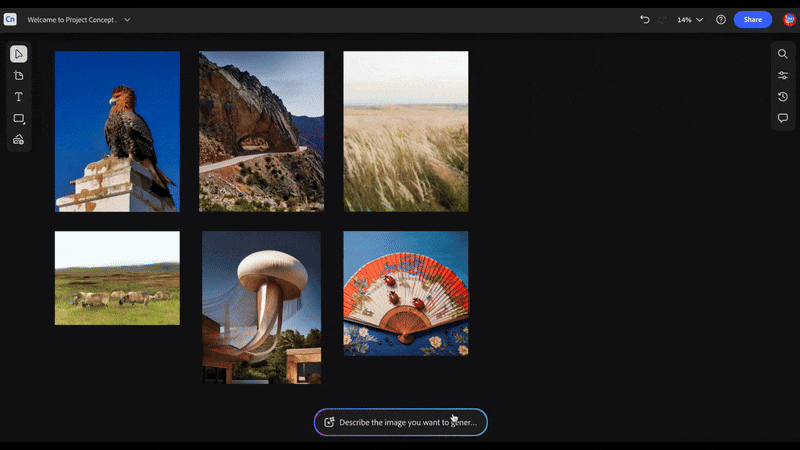This screenshot has width=800, height=450.
Task: Select the mountain road cliff image
Action: click(261, 131)
